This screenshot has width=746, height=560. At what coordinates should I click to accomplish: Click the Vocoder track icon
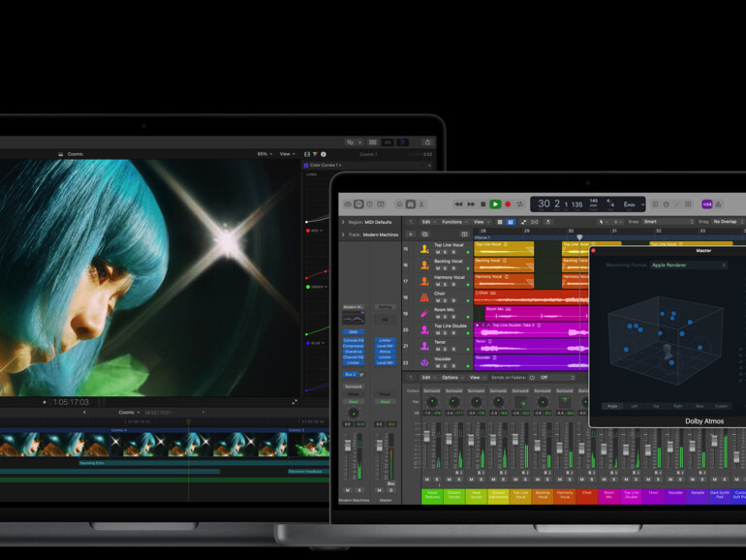[x=424, y=360]
